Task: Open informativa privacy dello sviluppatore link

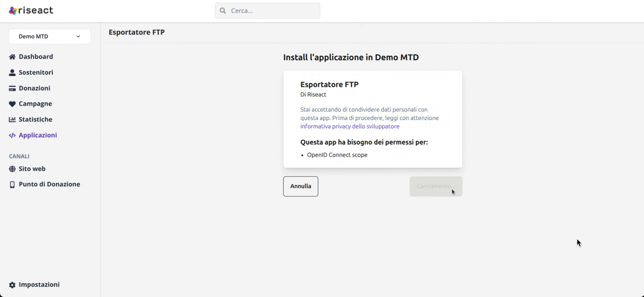Action: click(350, 126)
